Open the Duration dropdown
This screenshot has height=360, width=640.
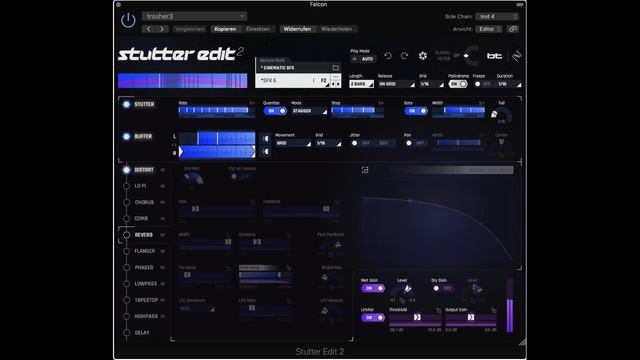(509, 84)
